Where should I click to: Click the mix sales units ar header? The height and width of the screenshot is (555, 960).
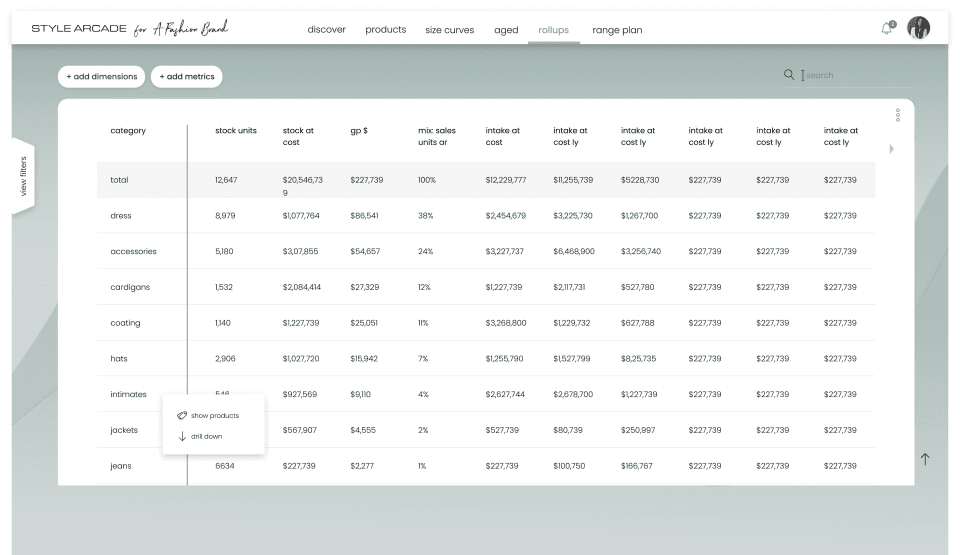[437, 136]
